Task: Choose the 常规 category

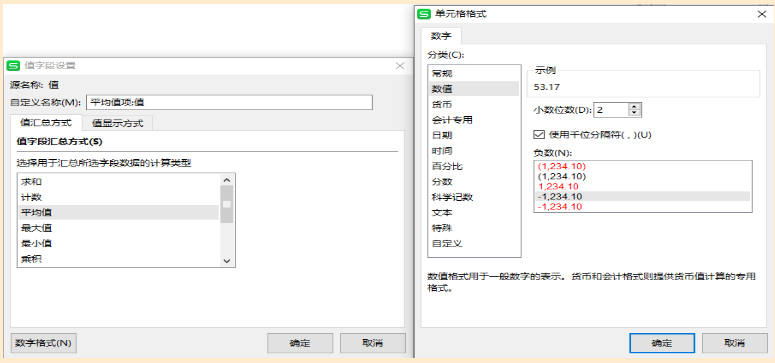Action: click(x=474, y=73)
